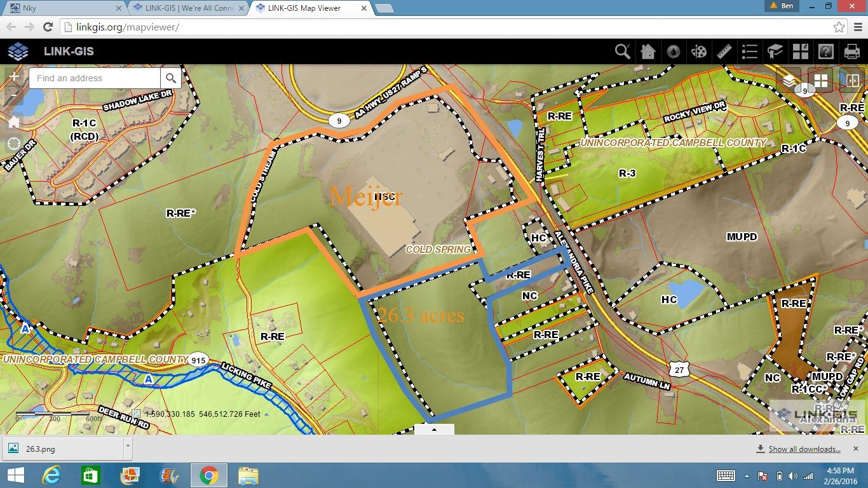This screenshot has height=488, width=868.
Task: Click the route 915 shield marker
Action: coord(198,360)
